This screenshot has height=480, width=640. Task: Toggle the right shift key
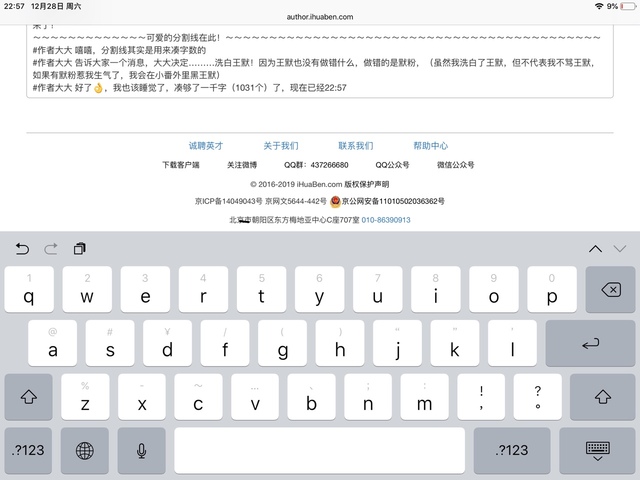pyautogui.click(x=602, y=397)
